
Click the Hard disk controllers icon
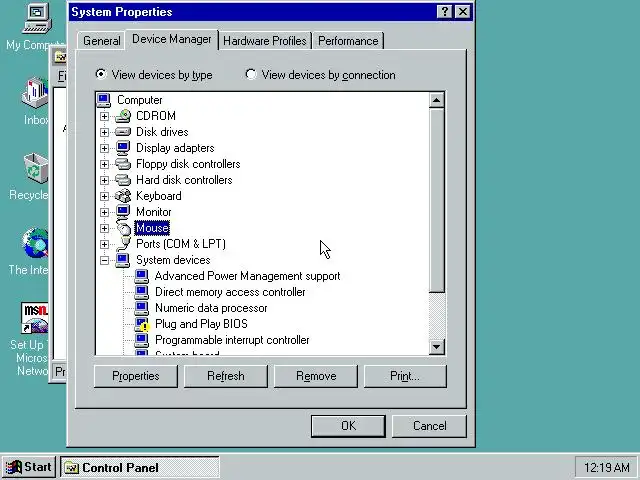click(x=123, y=180)
